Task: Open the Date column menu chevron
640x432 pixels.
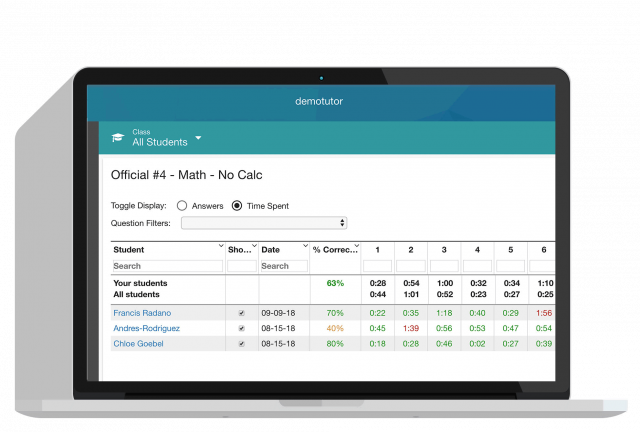Action: 304,247
